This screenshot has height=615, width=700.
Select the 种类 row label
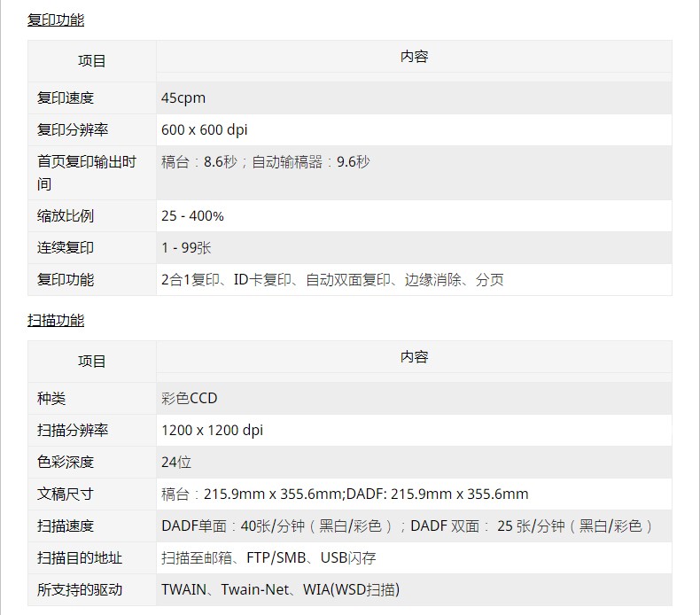coord(51,399)
